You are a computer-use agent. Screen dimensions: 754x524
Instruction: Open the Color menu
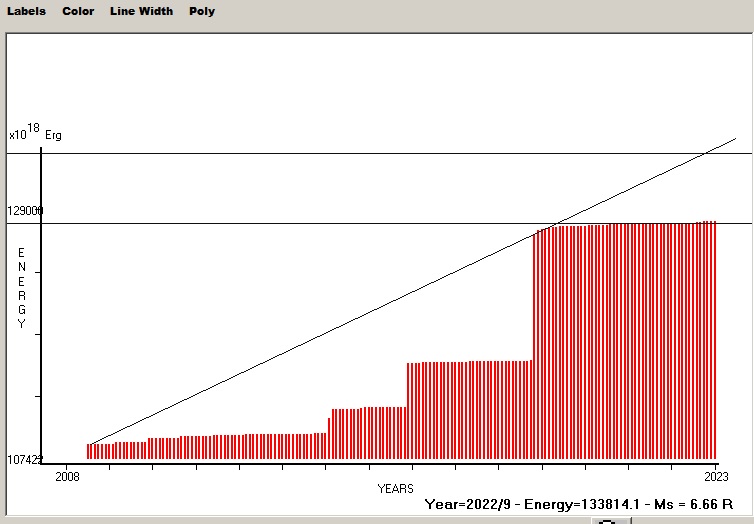(x=78, y=11)
